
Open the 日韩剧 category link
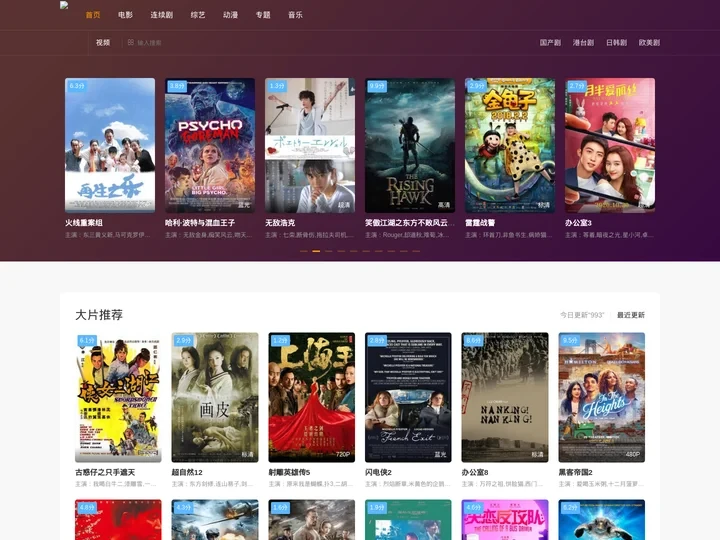(616, 42)
